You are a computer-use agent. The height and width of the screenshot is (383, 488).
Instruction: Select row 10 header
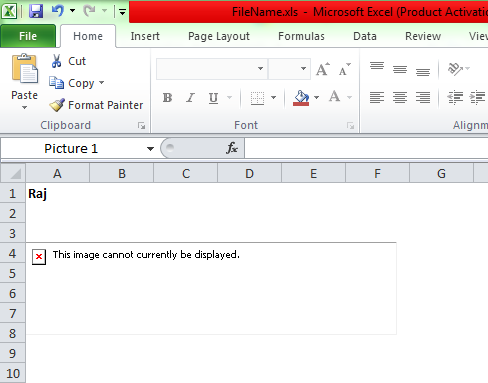tap(13, 373)
